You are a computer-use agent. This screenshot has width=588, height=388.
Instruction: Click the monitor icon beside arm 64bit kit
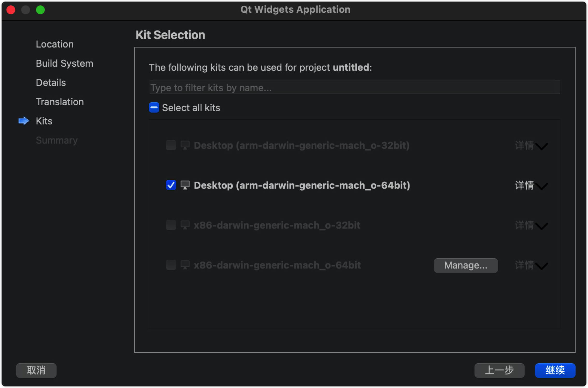185,185
